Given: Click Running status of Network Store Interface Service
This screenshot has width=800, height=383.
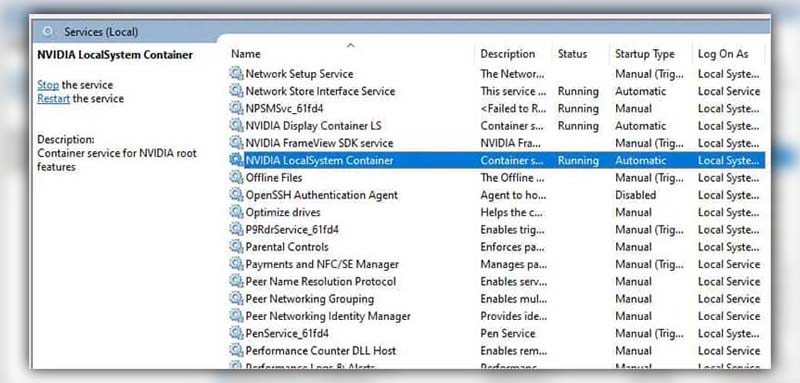Looking at the screenshot, I should (578, 91).
